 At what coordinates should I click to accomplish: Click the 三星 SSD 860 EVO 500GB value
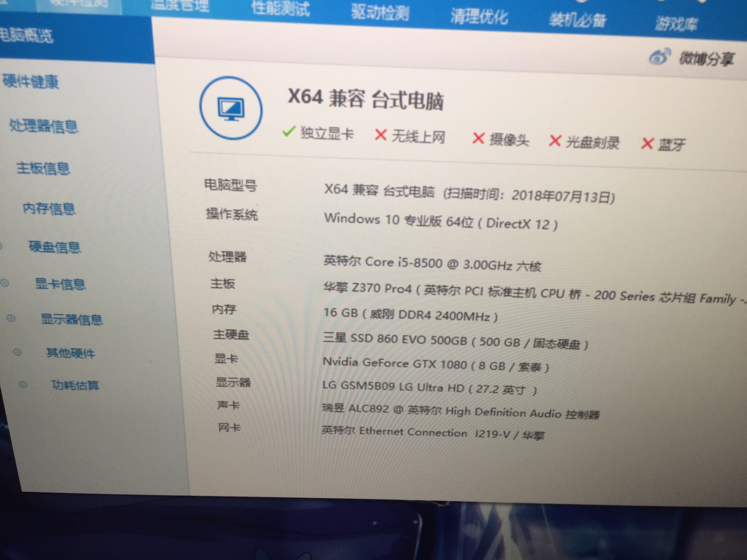point(456,341)
